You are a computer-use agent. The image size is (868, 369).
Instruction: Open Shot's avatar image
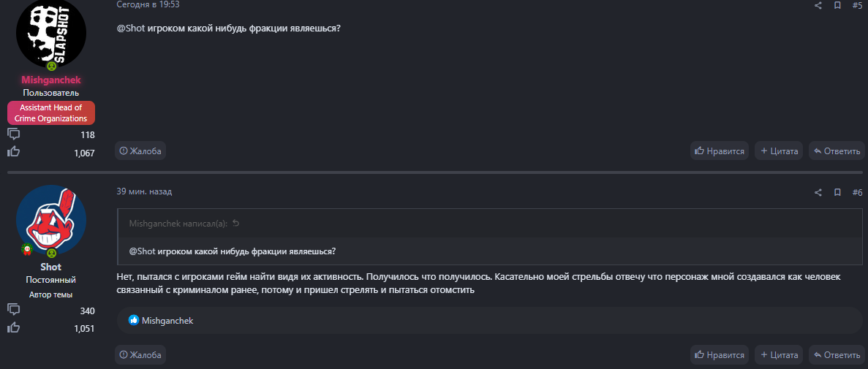point(51,220)
